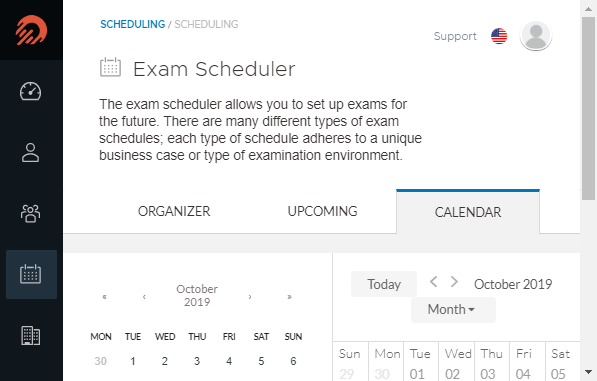597x381 pixels.
Task: Select October 3 in mini calendar
Action: pyautogui.click(x=197, y=361)
